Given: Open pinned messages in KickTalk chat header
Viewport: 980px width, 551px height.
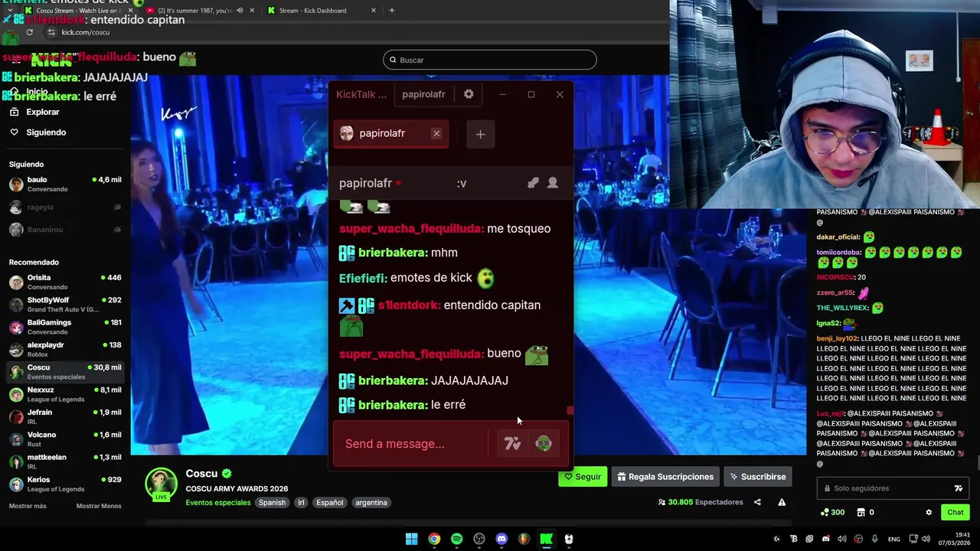Looking at the screenshot, I should (533, 183).
